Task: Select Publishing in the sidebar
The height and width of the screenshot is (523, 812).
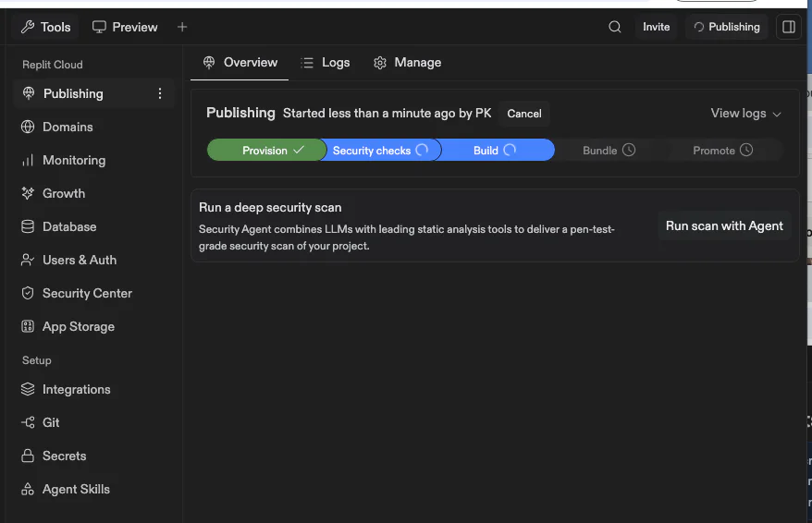Action: pyautogui.click(x=94, y=93)
